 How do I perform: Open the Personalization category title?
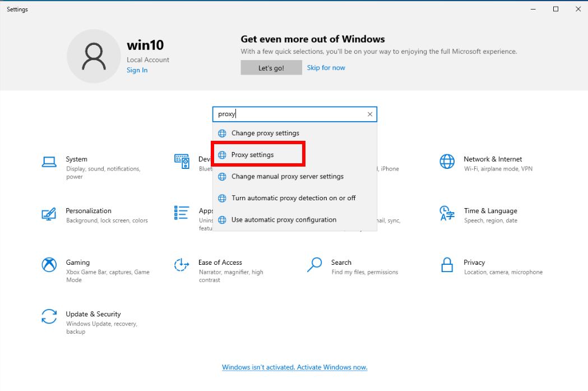89,211
